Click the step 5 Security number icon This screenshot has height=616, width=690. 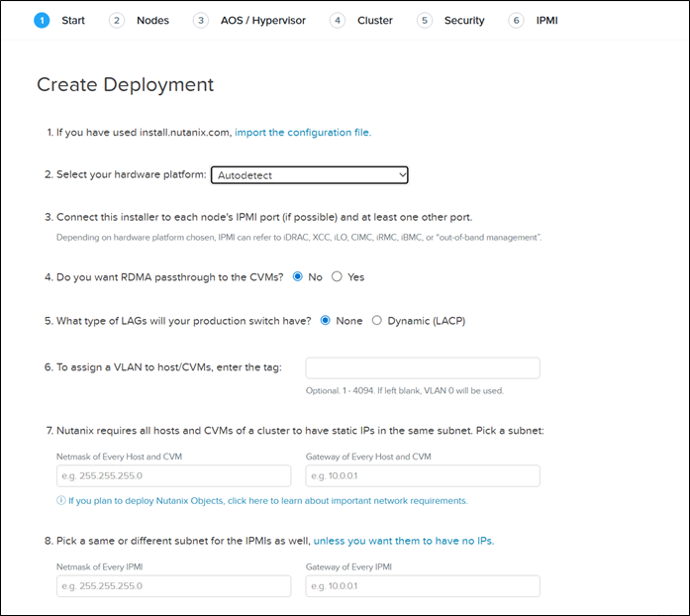click(425, 20)
